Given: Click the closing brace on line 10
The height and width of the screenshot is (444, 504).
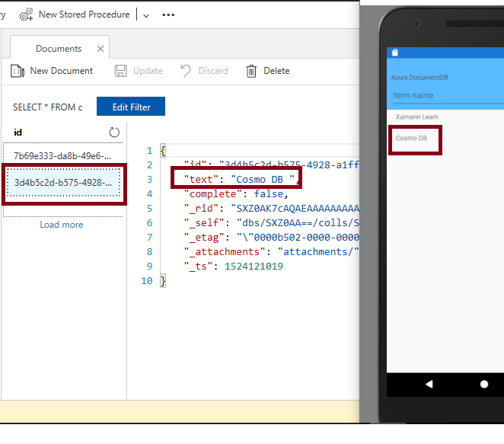Looking at the screenshot, I should [163, 281].
